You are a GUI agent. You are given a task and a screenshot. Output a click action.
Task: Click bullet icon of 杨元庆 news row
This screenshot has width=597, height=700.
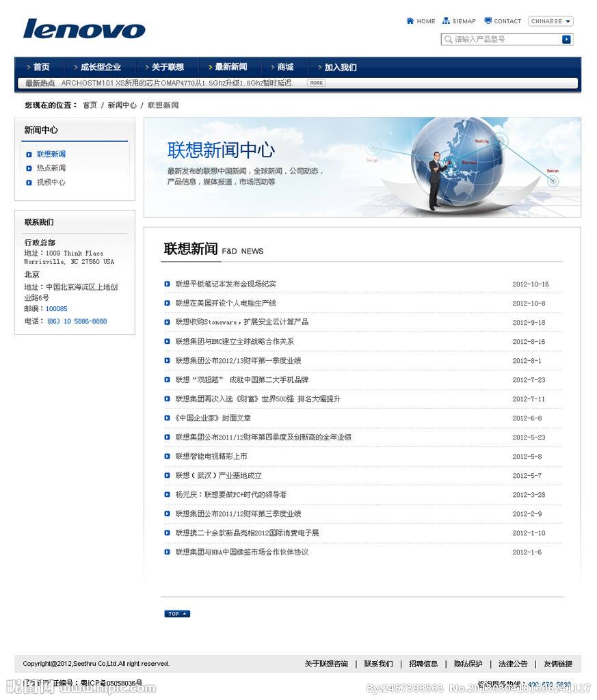[x=167, y=495]
